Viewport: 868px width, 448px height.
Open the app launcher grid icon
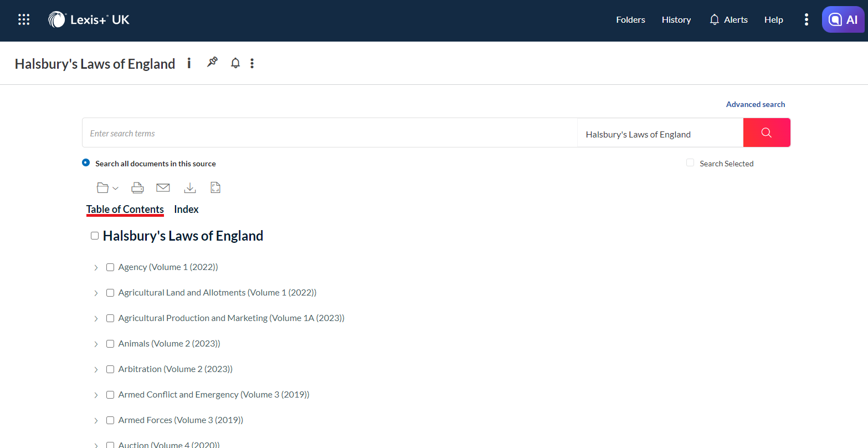coord(24,20)
